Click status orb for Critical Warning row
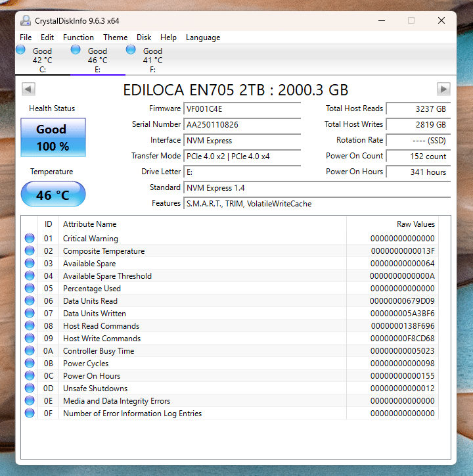This screenshot has width=473, height=476. 30,238
